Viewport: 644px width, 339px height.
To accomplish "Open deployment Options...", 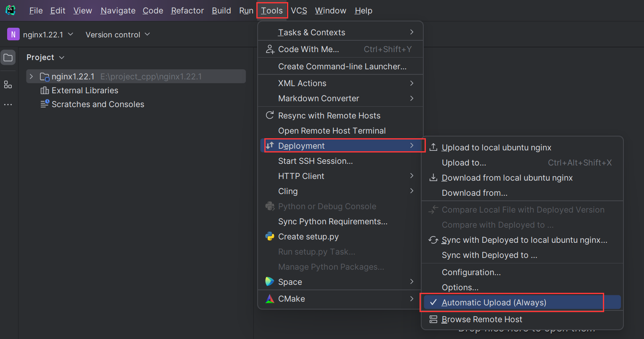I will 522,287.
